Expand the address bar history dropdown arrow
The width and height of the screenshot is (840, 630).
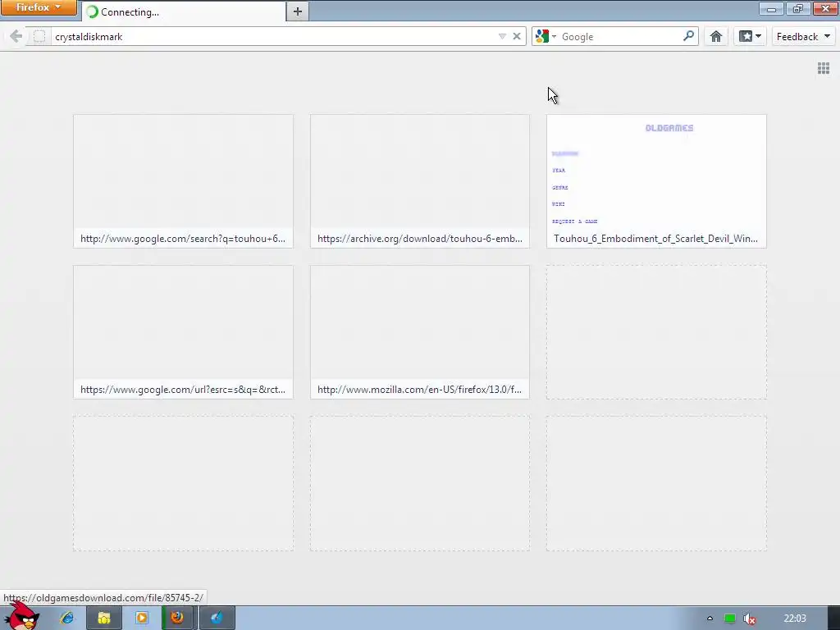502,36
